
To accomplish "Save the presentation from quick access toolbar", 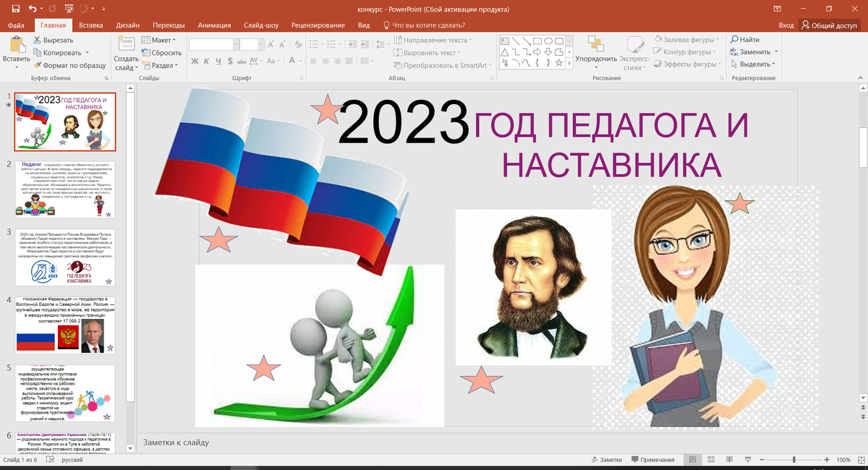I will [16, 9].
